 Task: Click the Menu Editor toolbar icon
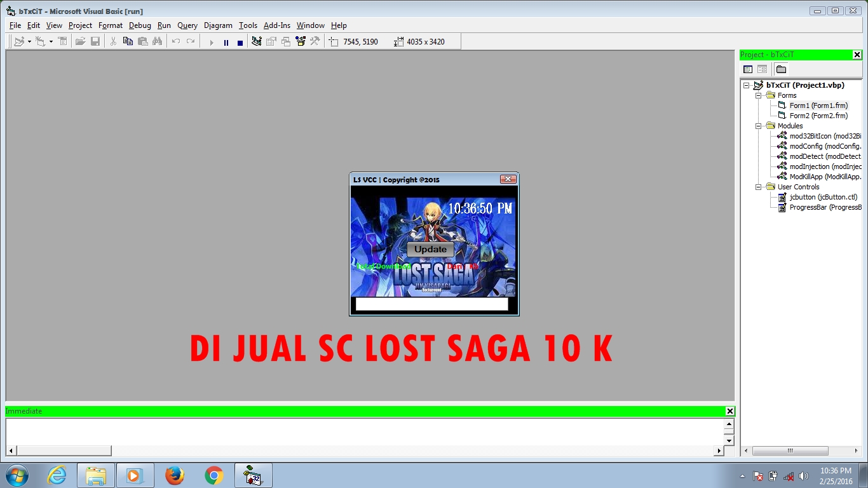pos(62,42)
